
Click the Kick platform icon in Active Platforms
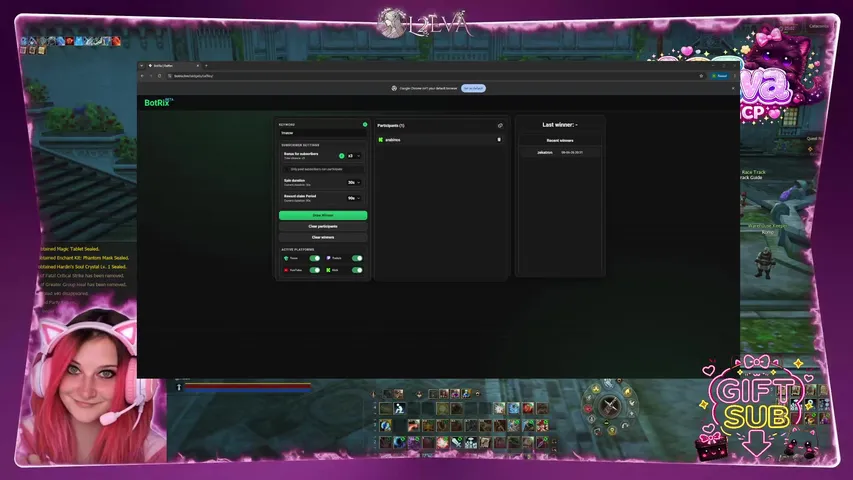point(328,270)
